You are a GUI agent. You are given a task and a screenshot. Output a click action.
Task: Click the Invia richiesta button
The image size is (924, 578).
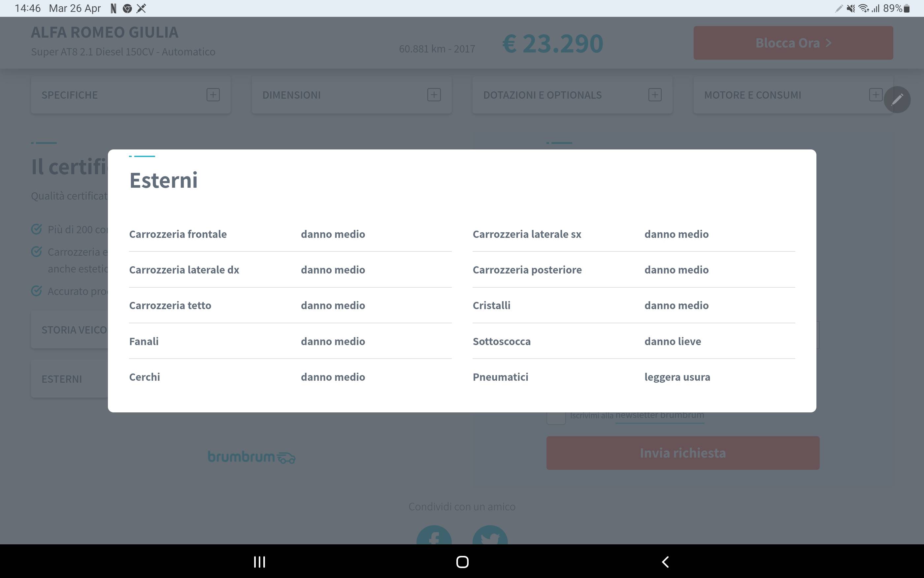pos(682,453)
